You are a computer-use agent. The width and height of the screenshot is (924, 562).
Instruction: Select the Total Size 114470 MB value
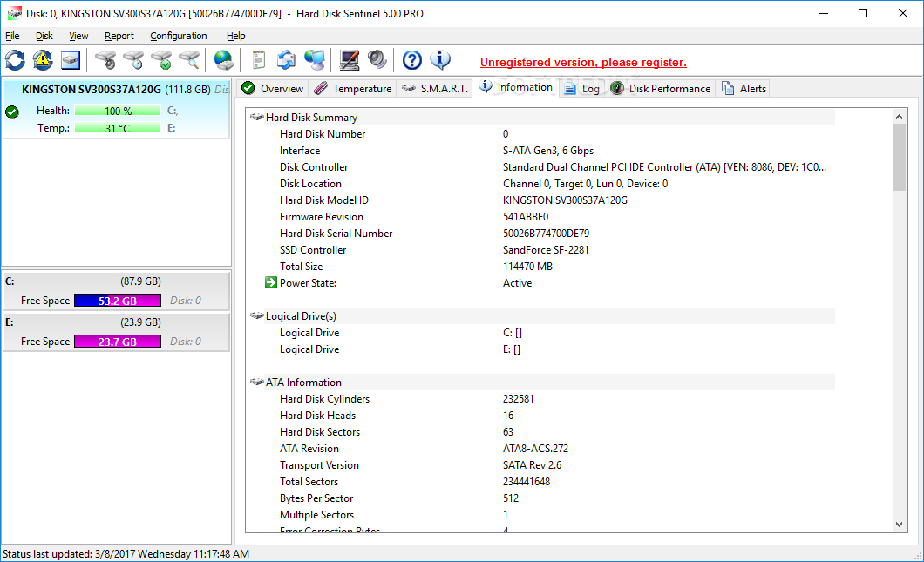coord(527,267)
